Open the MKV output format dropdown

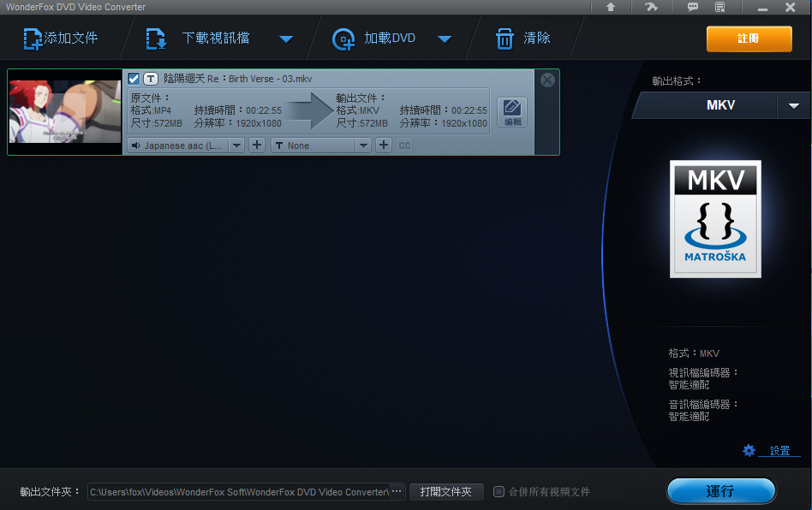point(789,105)
